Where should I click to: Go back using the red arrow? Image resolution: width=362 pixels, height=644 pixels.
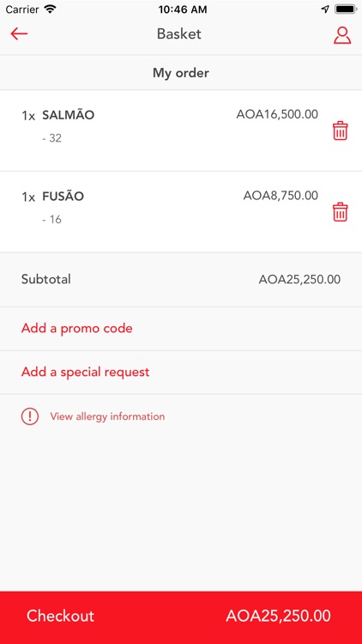[19, 33]
